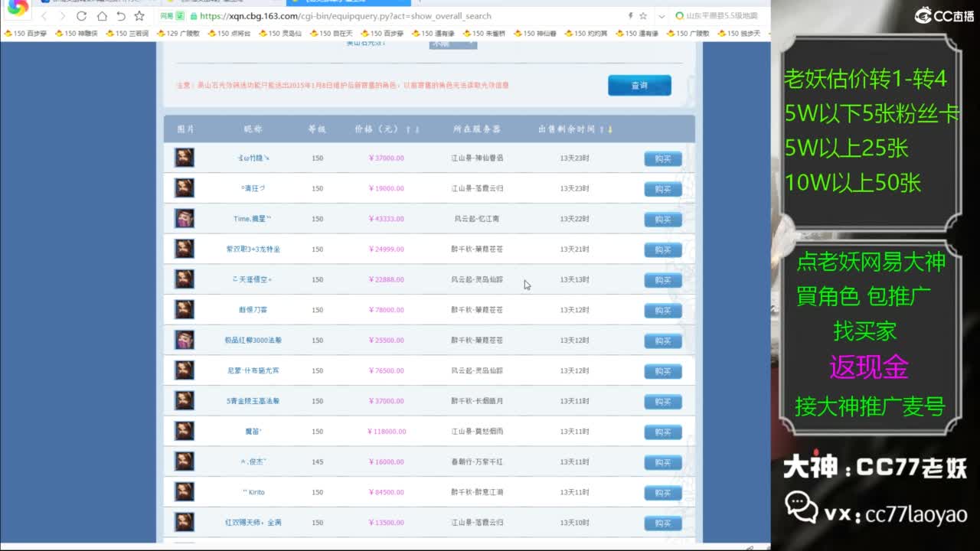Open the browser home page icon

(103, 16)
